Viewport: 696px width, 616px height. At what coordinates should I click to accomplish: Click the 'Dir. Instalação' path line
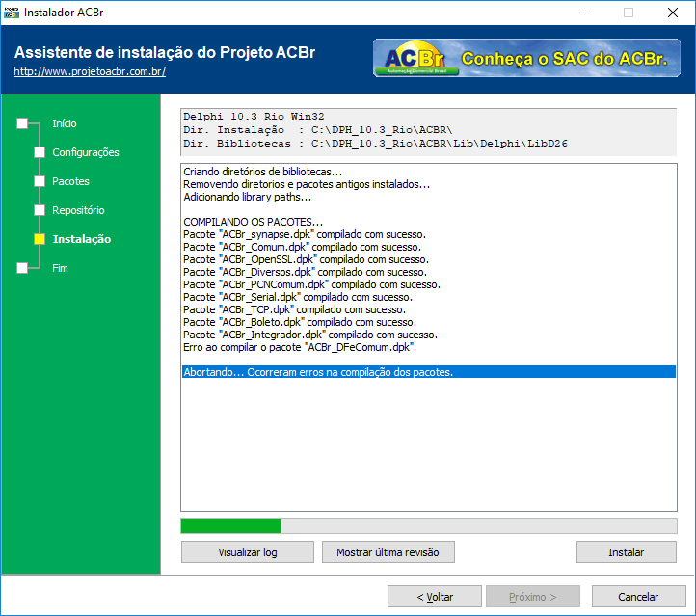[318, 129]
